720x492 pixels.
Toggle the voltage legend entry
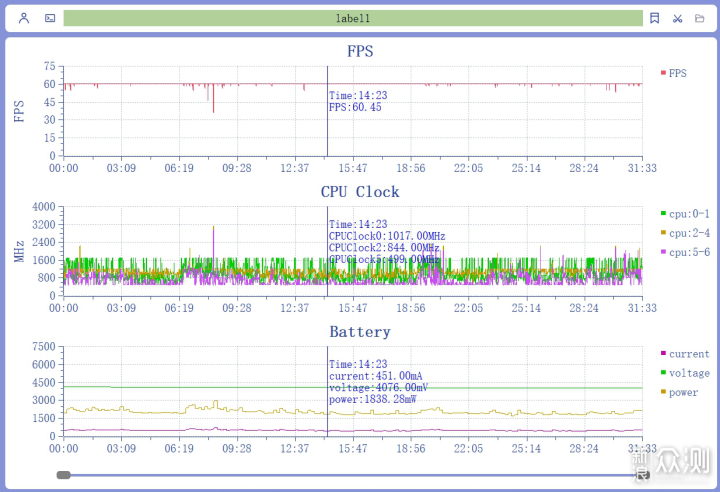coord(685,373)
